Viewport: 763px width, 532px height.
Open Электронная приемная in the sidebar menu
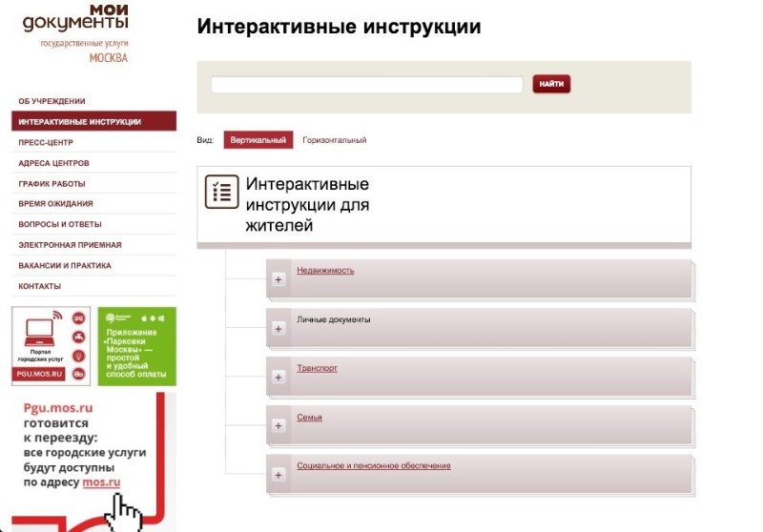click(x=70, y=245)
